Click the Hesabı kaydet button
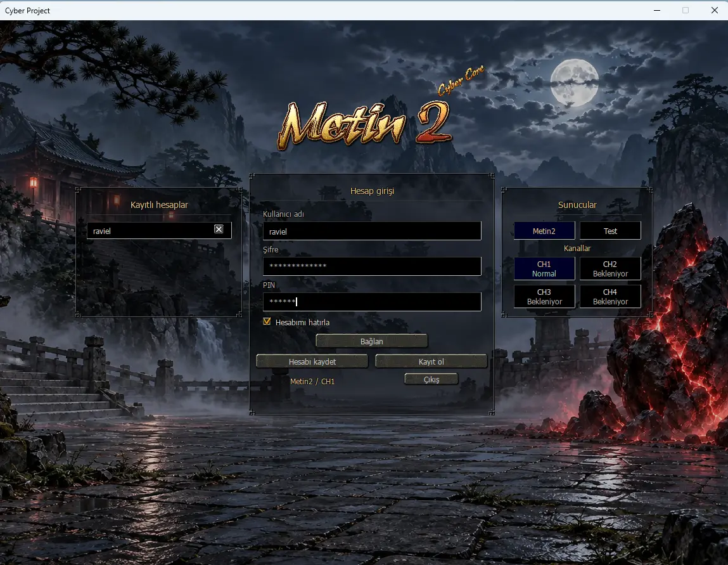 point(312,361)
